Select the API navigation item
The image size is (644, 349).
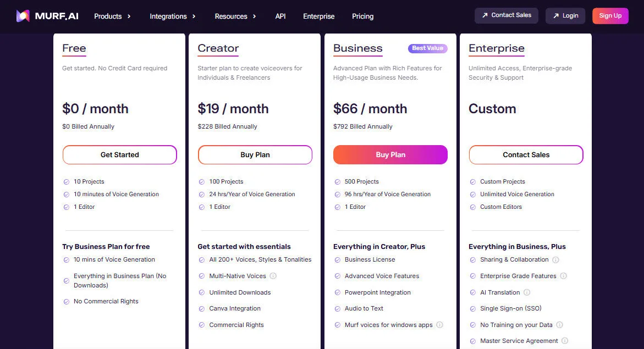(x=280, y=16)
